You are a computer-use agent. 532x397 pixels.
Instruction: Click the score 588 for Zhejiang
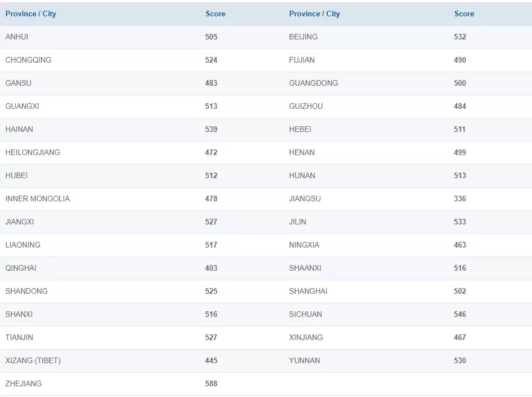pos(211,383)
